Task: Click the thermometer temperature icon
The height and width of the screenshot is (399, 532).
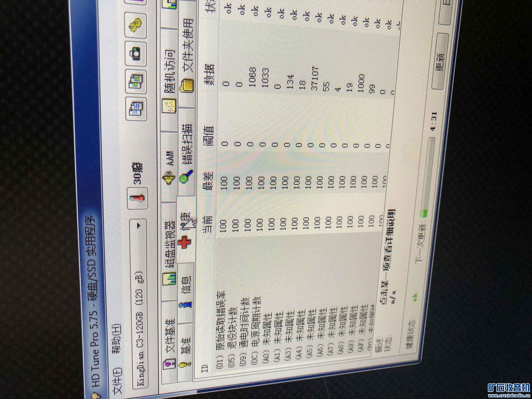Action: [x=137, y=198]
